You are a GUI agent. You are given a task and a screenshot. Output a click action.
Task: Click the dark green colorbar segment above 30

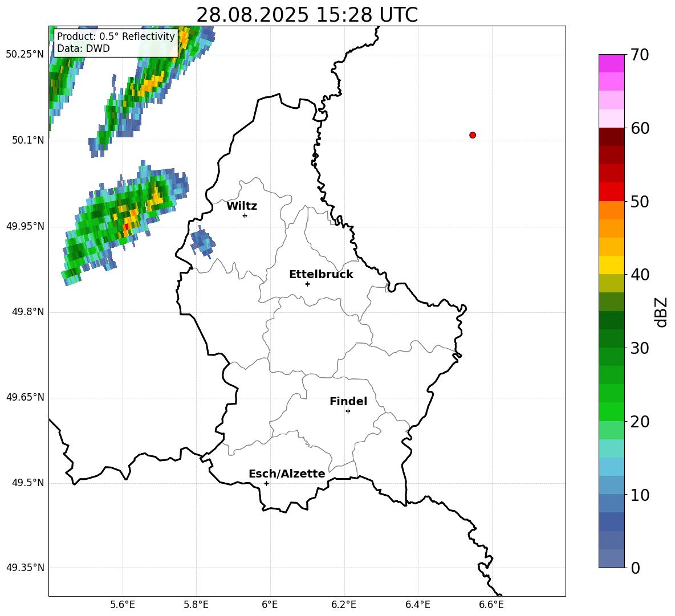pyautogui.click(x=611, y=338)
